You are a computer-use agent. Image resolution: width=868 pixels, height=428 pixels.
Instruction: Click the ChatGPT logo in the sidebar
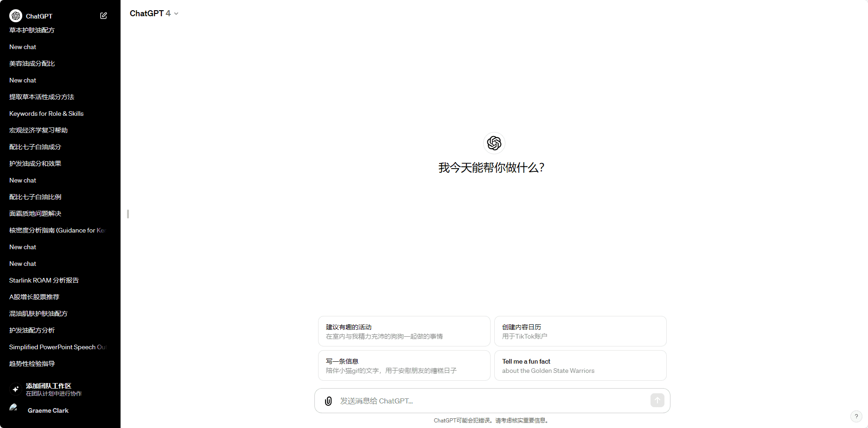pos(16,16)
